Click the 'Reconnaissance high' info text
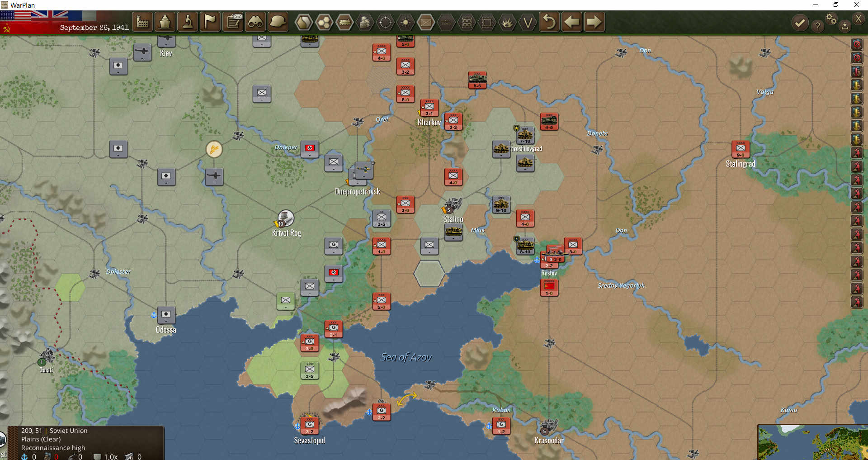868x460 pixels. click(x=53, y=448)
